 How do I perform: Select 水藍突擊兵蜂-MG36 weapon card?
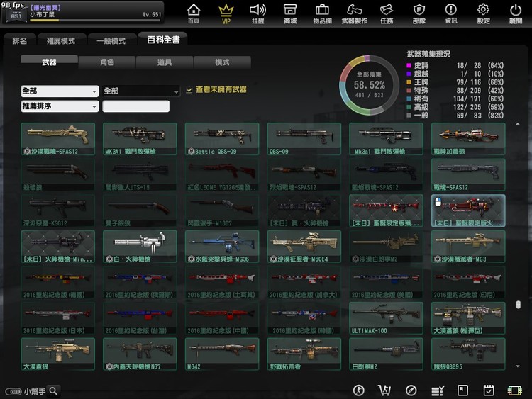[222, 247]
